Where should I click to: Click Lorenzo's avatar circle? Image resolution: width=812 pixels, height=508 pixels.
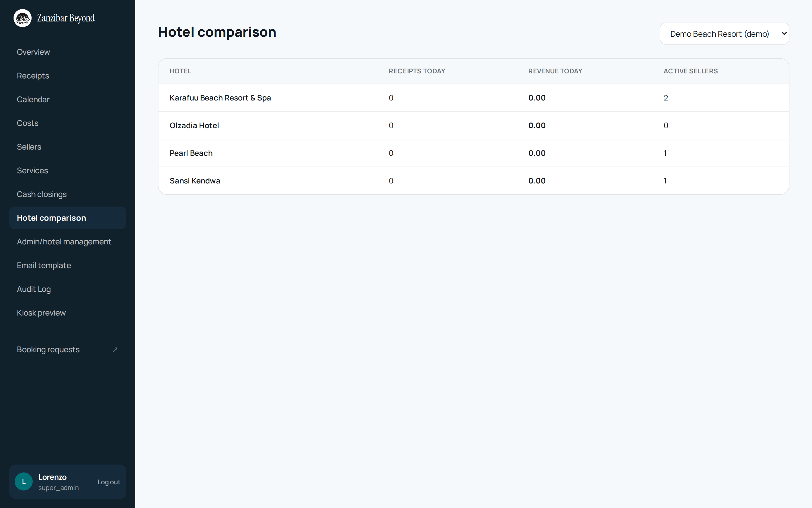point(23,481)
